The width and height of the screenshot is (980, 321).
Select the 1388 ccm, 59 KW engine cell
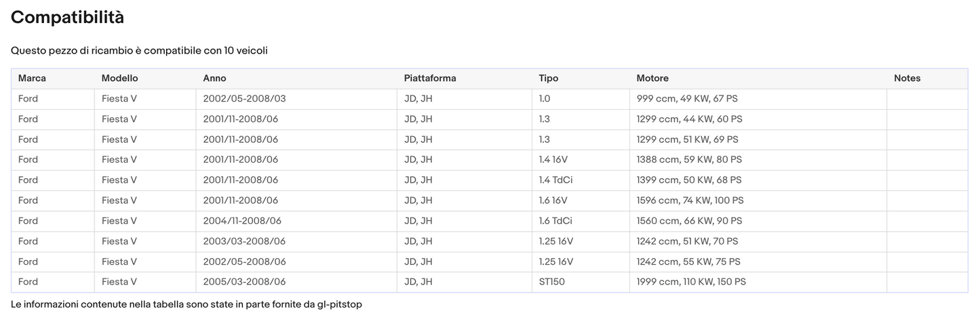(x=689, y=160)
